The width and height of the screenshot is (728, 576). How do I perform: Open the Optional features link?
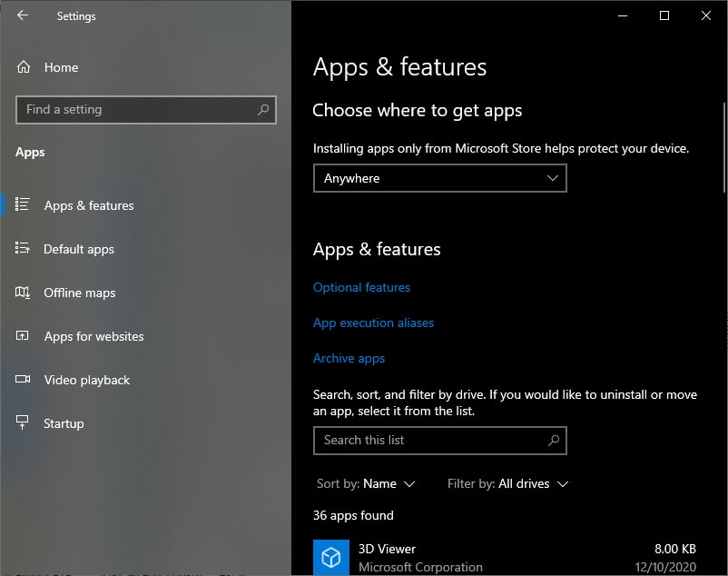tap(361, 287)
